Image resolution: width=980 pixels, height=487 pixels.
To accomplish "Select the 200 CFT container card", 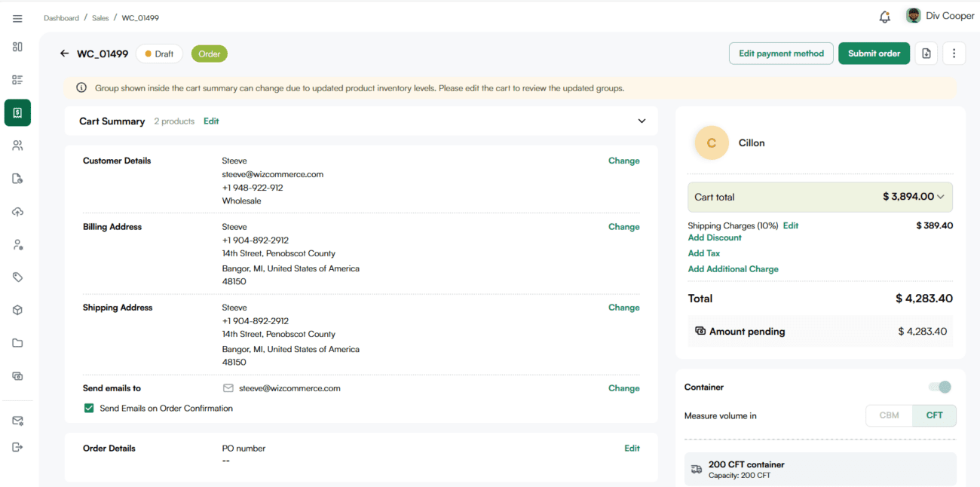I will click(x=820, y=469).
